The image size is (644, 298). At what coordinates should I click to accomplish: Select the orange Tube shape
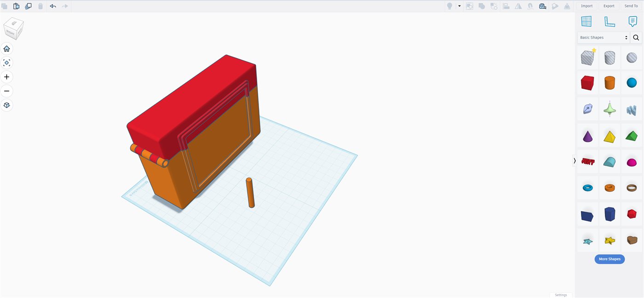tap(609, 188)
